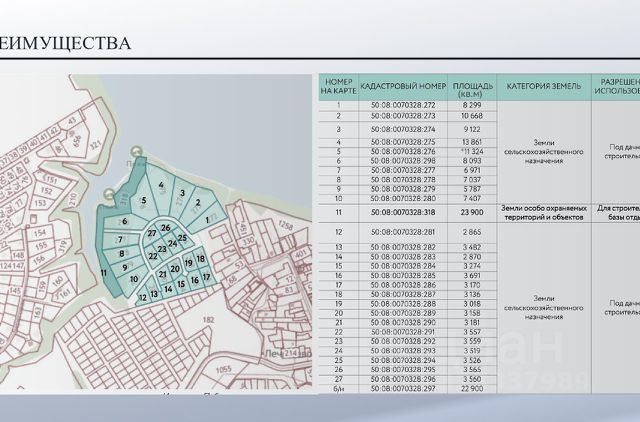Click plot 1 on the eastern edge
640x422 pixels.
tap(207, 220)
